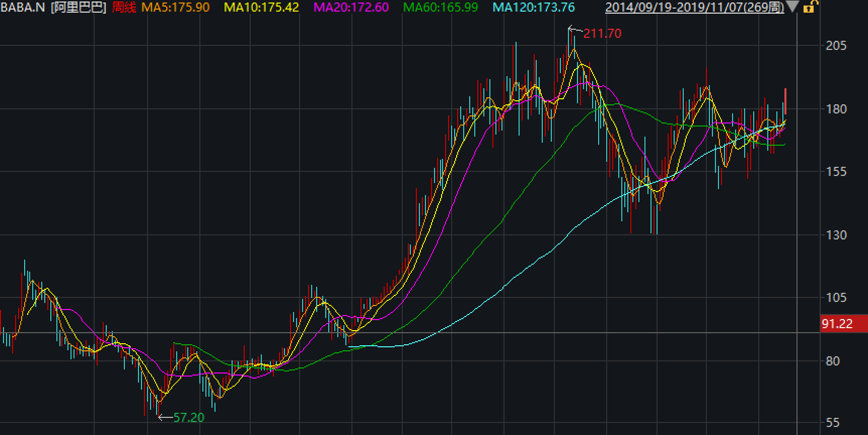Click the 211.70 high price annotation
This screenshot has height=435, width=868.
click(602, 34)
